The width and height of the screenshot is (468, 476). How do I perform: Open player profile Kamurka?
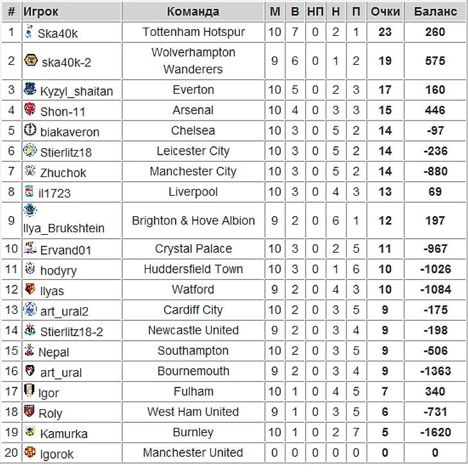tap(63, 434)
